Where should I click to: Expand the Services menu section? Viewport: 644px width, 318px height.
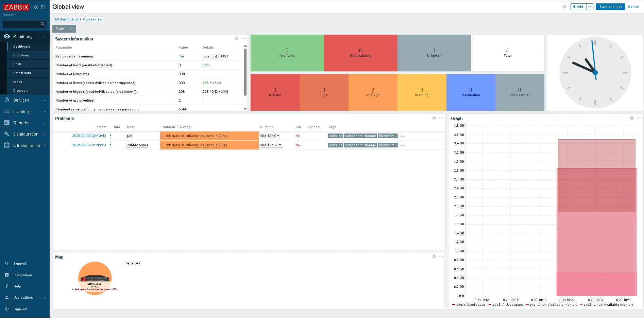click(x=45, y=100)
